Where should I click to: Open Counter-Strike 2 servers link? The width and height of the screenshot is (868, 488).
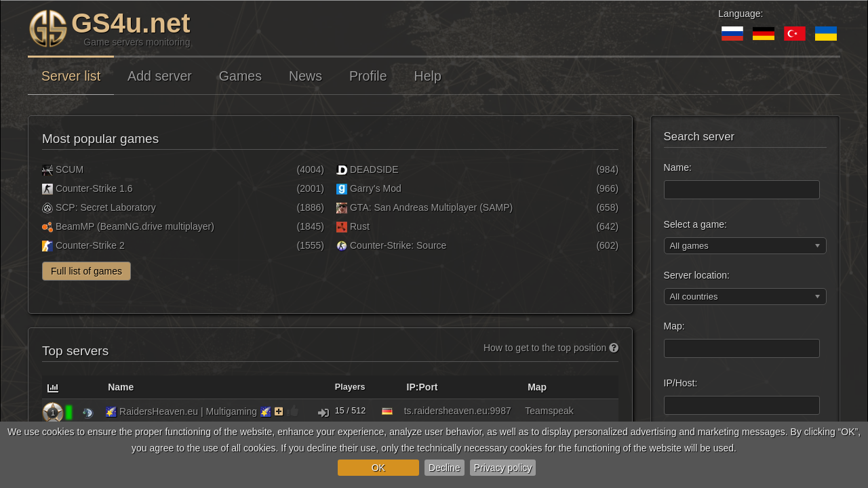point(90,245)
